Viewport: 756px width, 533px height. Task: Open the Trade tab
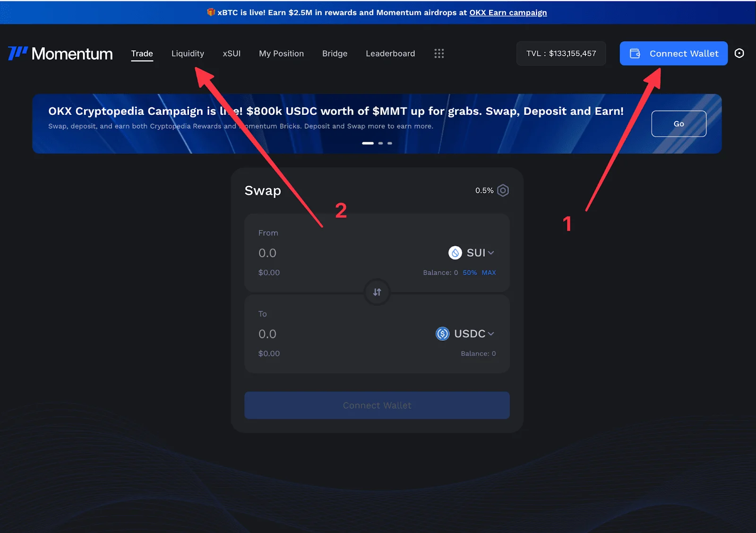coord(142,53)
